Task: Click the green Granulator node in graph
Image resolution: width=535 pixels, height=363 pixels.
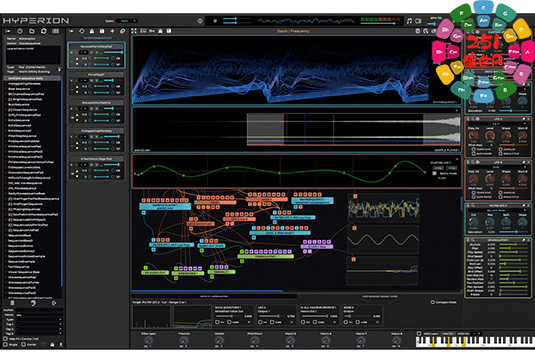Action: click(x=266, y=256)
